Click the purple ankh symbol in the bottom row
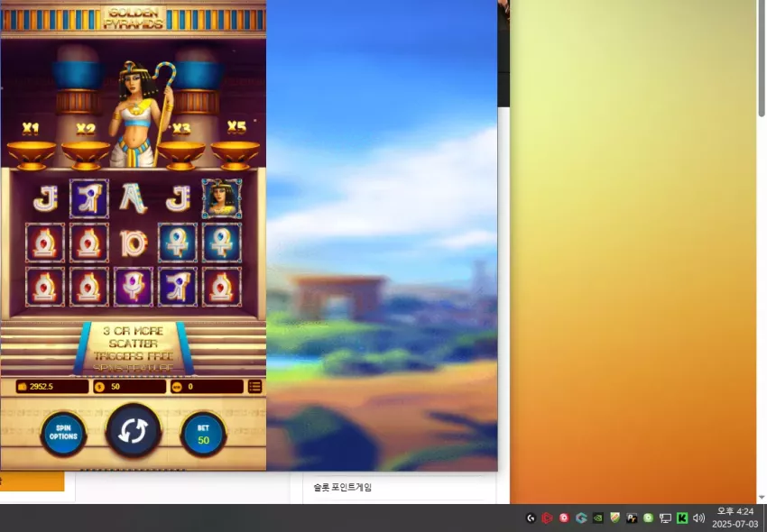 coord(133,287)
